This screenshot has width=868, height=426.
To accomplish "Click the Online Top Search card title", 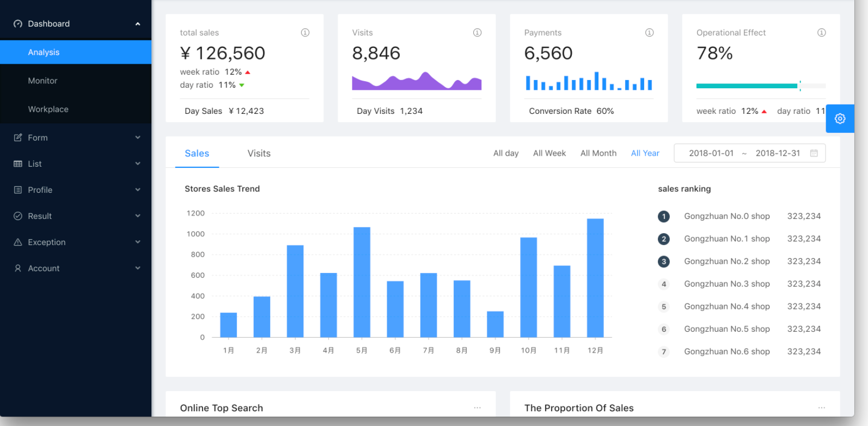I will (x=222, y=408).
